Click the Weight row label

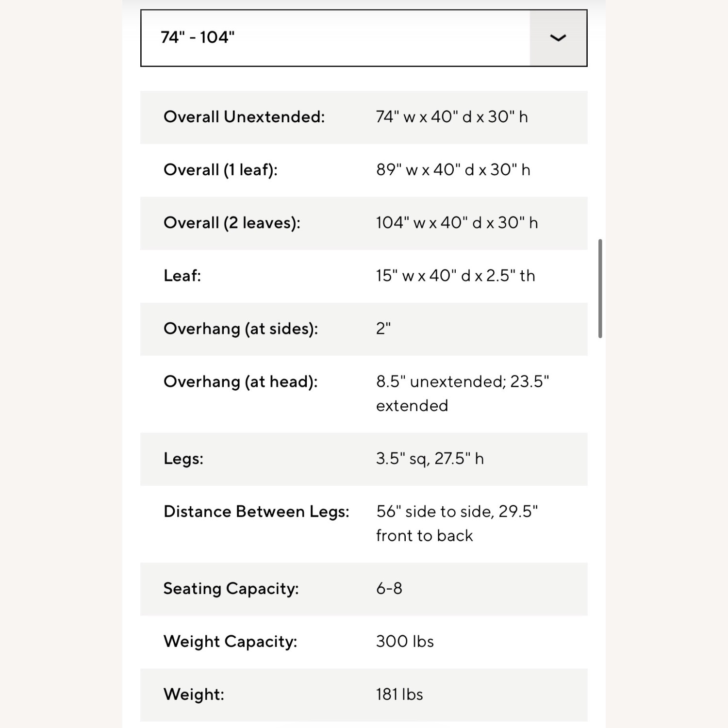click(194, 695)
